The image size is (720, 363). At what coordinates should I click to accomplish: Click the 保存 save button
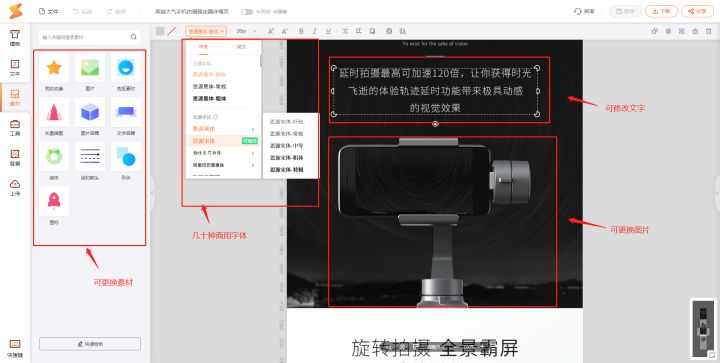(625, 11)
